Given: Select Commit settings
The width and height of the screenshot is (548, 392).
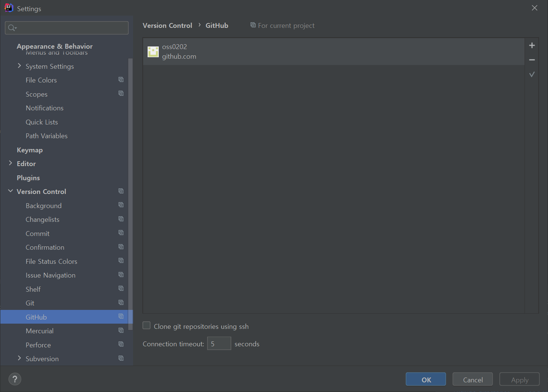Looking at the screenshot, I should click(38, 234).
